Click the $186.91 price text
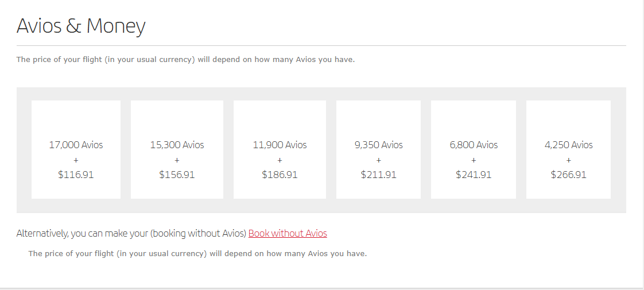The image size is (644, 290). point(280,175)
